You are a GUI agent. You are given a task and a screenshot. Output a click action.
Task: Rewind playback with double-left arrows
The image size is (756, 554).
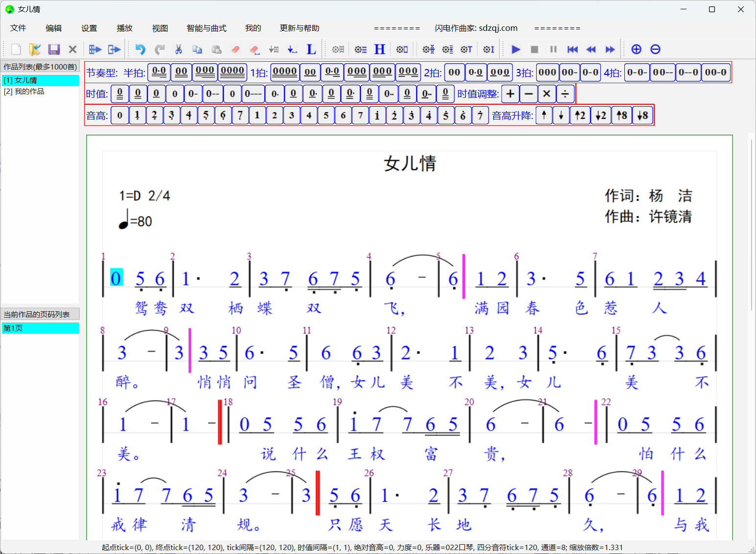coord(591,49)
